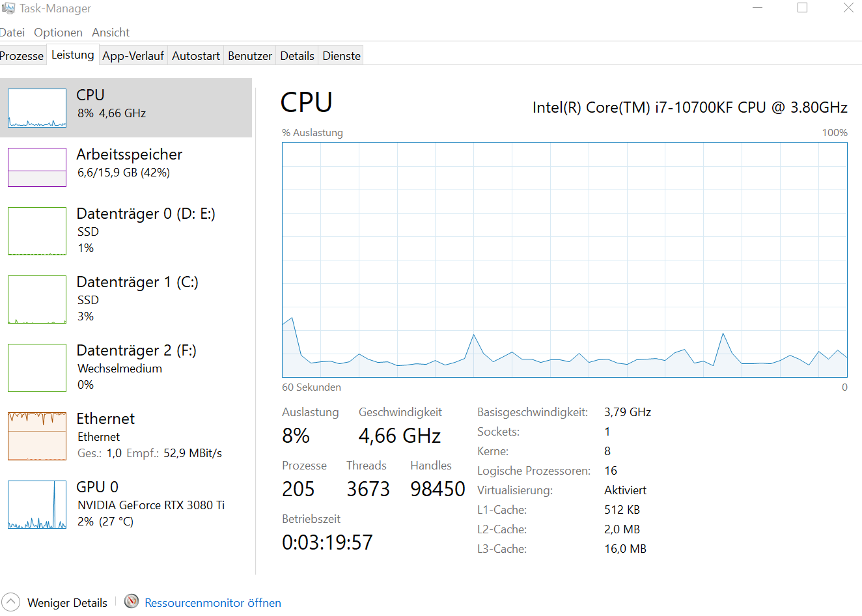This screenshot has height=616, width=862.
Task: Switch to the Benutzer tab
Action: (249, 55)
